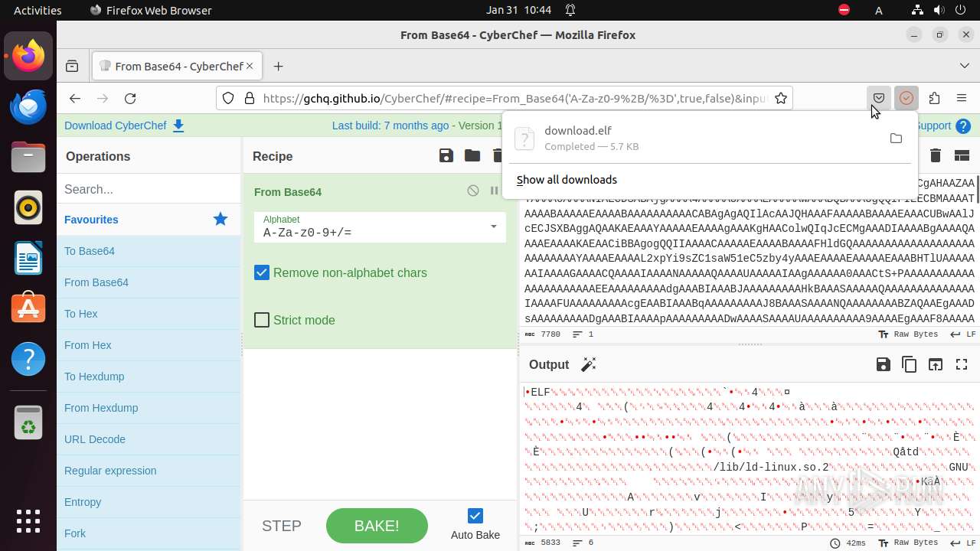Toggle Auto Bake checkbox
This screenshot has width=980, height=551.
tap(475, 516)
